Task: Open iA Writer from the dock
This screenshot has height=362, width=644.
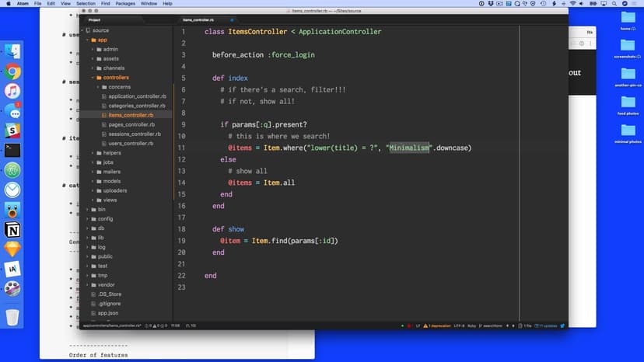Action: pos(12,269)
